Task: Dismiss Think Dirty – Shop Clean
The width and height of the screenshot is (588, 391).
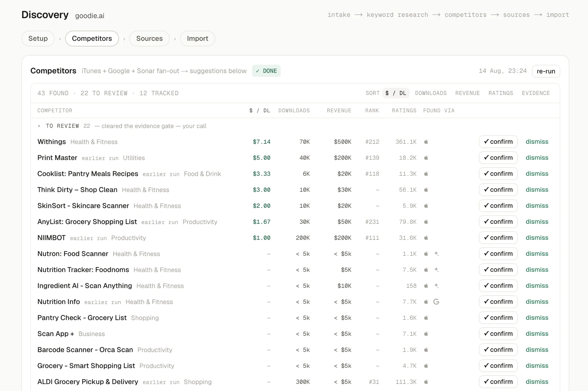Action: 537,190
